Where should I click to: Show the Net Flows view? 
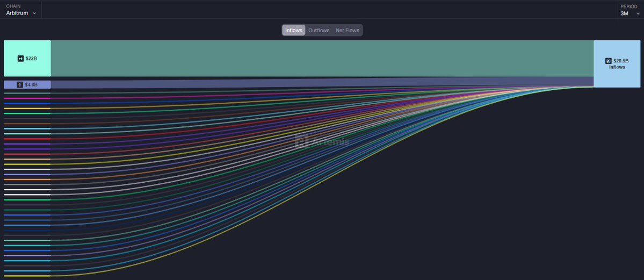point(347,30)
